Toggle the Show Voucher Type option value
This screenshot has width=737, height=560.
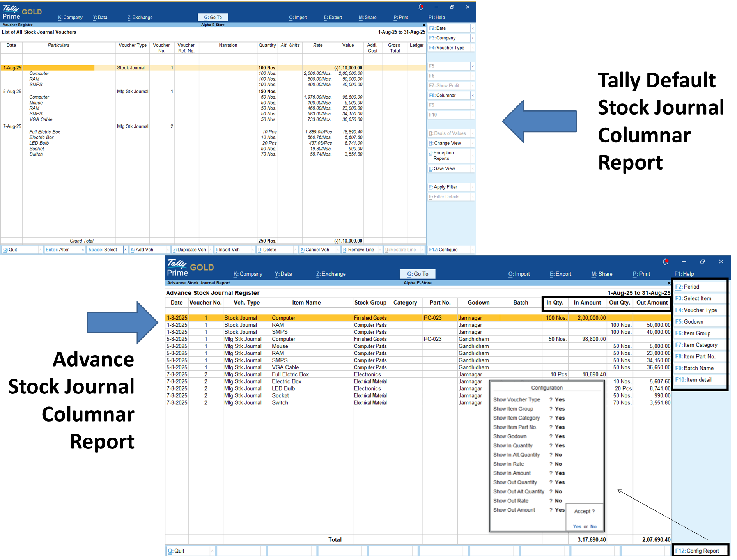click(560, 400)
